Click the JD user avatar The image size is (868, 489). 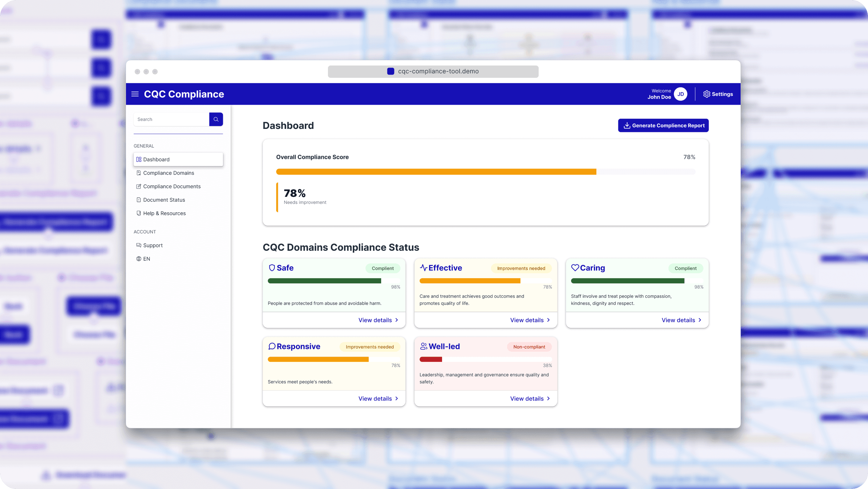click(680, 94)
